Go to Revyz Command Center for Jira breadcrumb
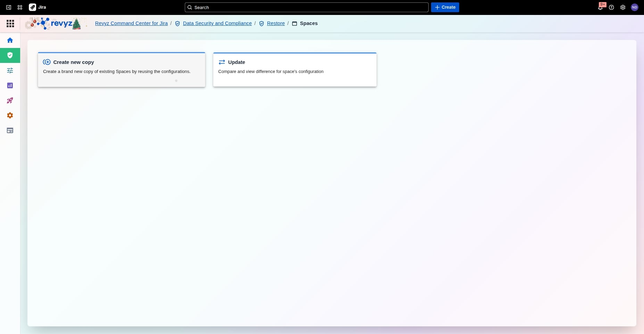 [x=131, y=23]
